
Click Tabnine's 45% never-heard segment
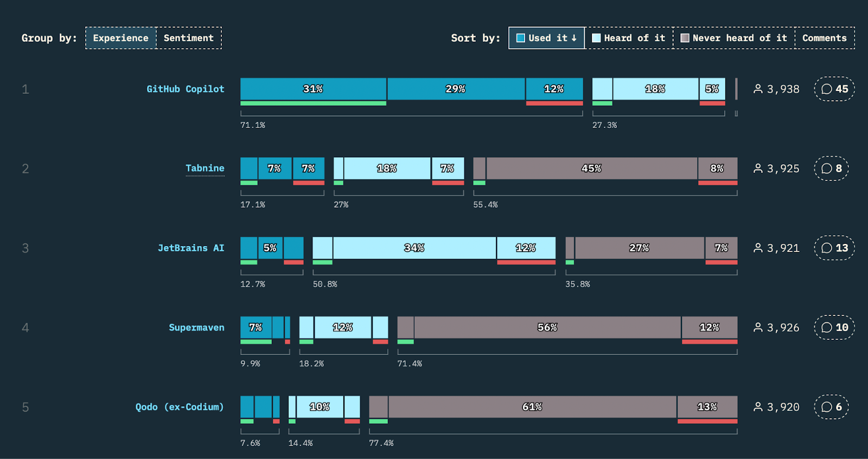pyautogui.click(x=592, y=169)
